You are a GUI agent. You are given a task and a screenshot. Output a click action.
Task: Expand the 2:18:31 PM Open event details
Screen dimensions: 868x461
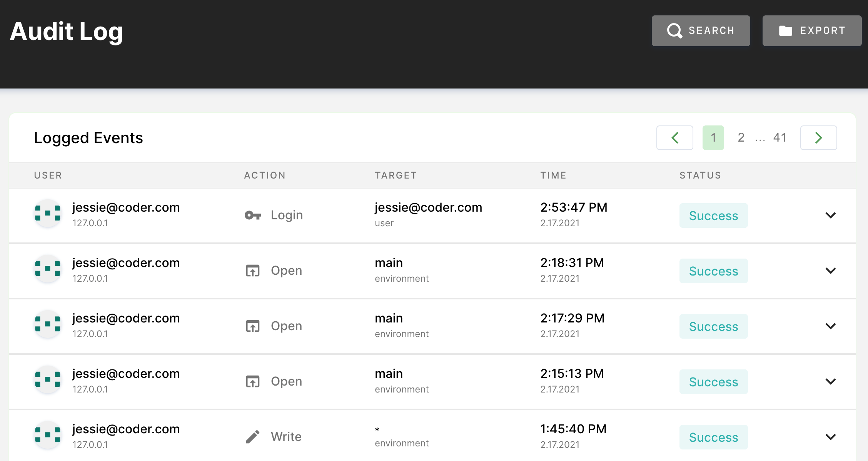(x=831, y=271)
